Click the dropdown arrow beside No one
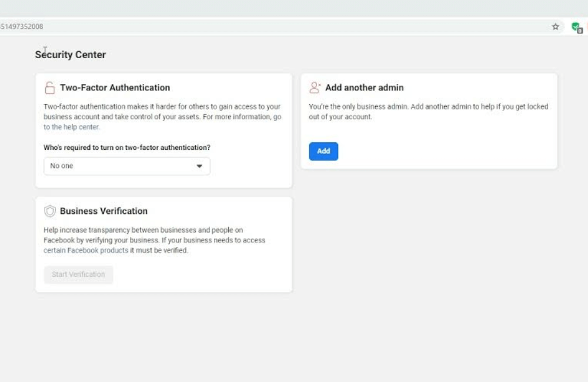This screenshot has height=382, width=588. [x=199, y=166]
